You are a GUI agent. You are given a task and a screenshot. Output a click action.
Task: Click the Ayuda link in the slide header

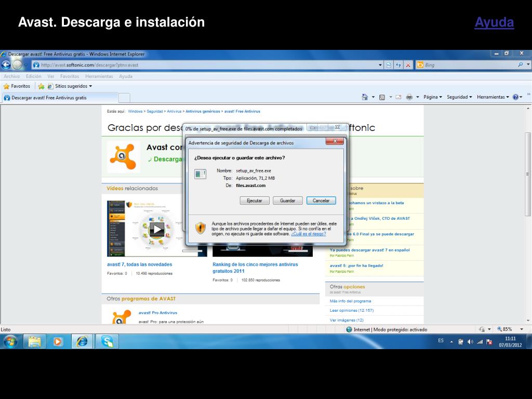(494, 22)
